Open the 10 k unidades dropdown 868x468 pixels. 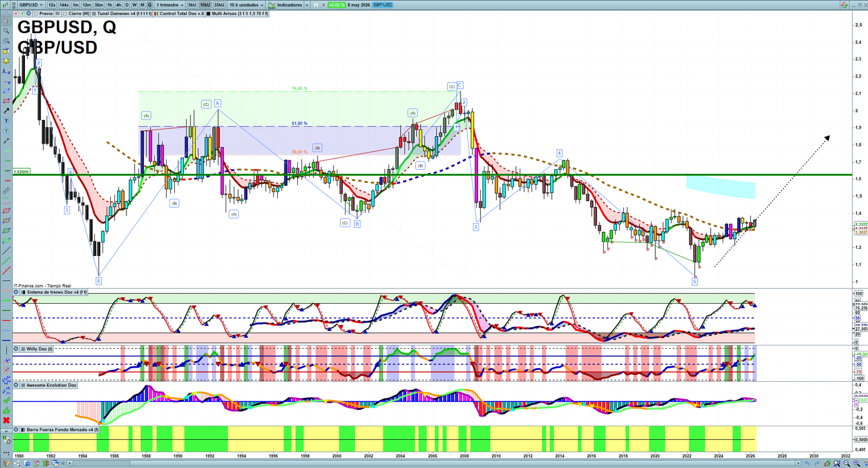[x=246, y=5]
